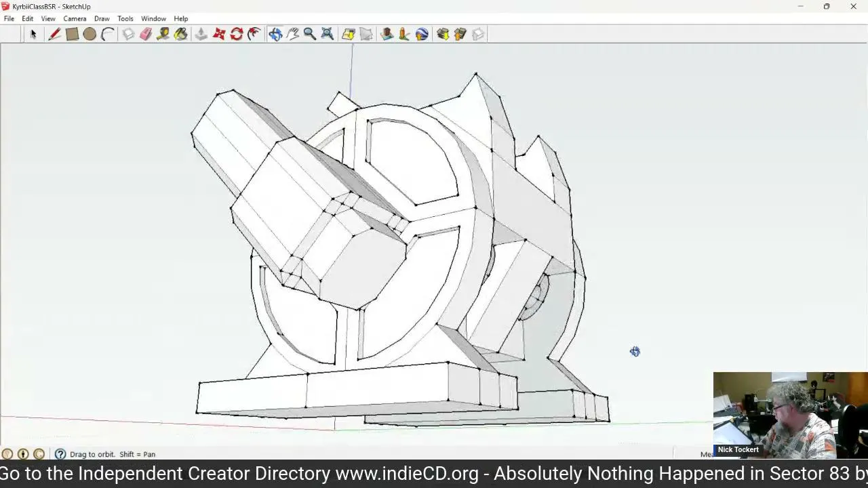Click the status bar help question icon
This screenshot has width=868, height=488.
[x=60, y=454]
